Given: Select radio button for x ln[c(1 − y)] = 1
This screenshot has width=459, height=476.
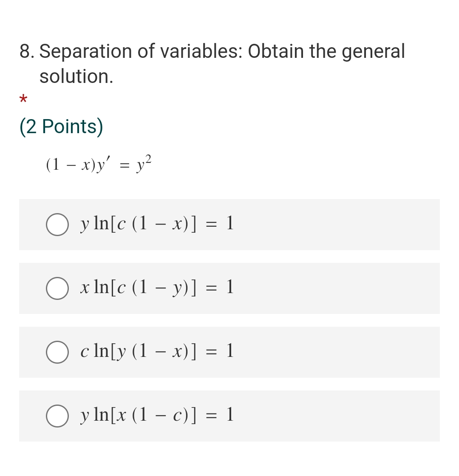Looking at the screenshot, I should click(x=57, y=288).
